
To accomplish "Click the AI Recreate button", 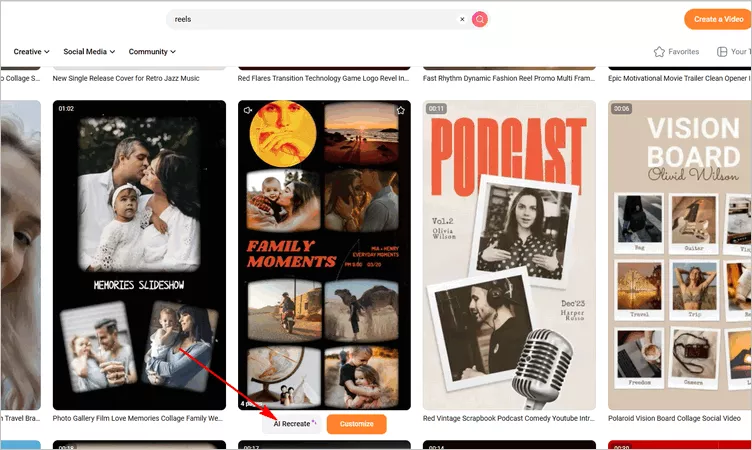I will [292, 424].
